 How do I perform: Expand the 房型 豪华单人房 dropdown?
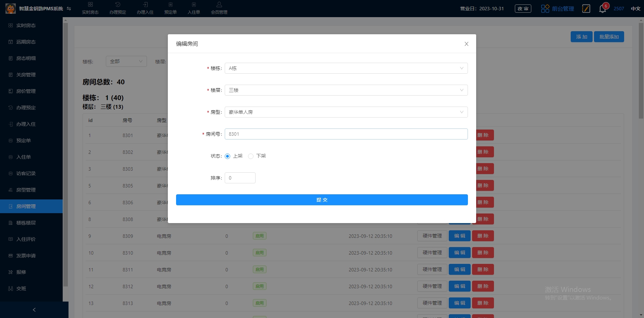click(x=346, y=112)
